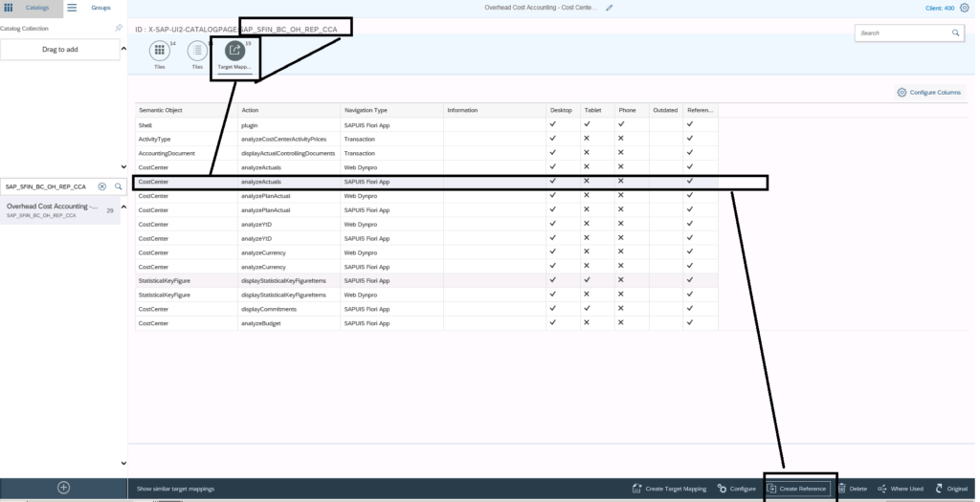Click the Phone column header
The image size is (980, 502).
(632, 111)
